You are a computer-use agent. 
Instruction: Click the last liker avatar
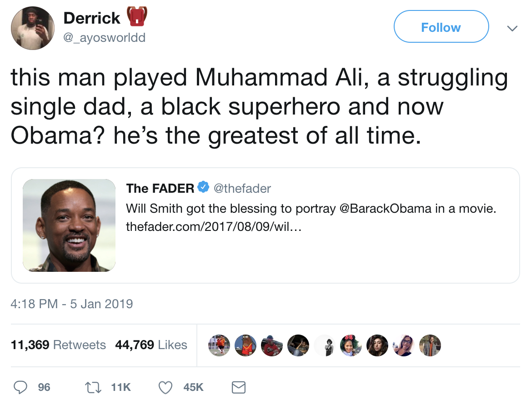coord(430,345)
